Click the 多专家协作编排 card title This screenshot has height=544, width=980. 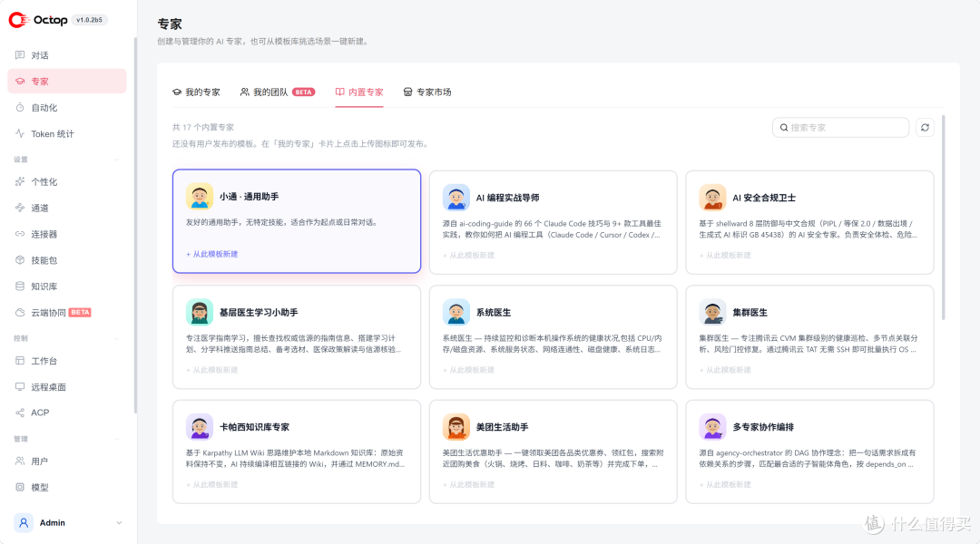763,427
